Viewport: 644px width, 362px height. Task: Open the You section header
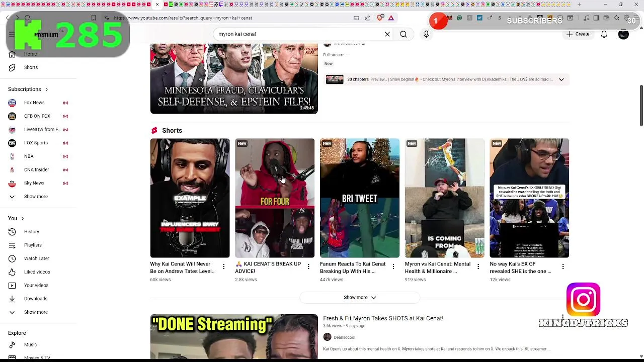tap(16, 218)
